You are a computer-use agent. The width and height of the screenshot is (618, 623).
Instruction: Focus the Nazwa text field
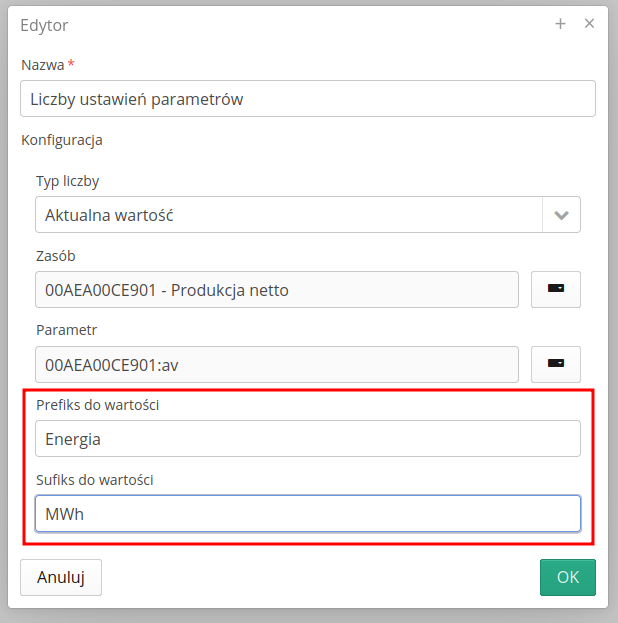[x=308, y=99]
